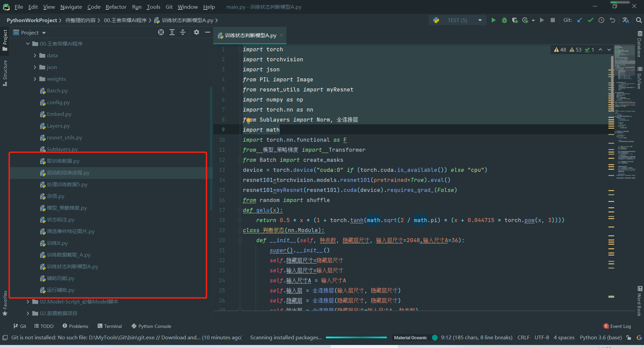Expand the weights folder
Screen dimensions: 644x348
(x=35, y=79)
